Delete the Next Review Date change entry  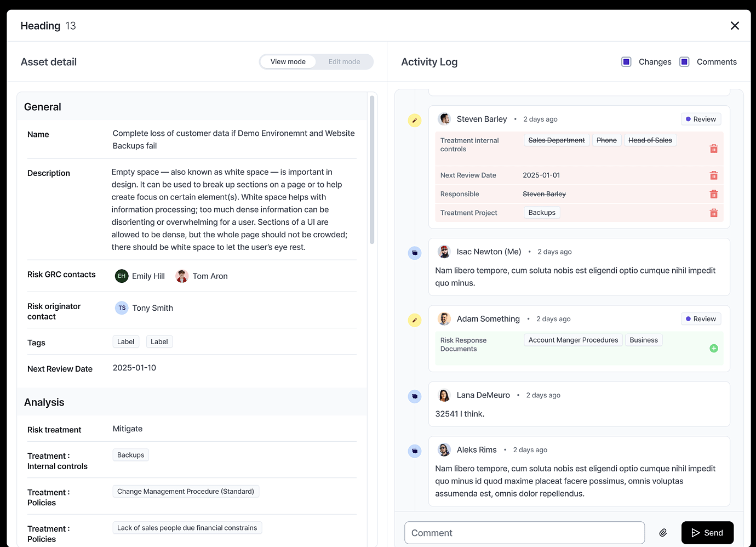714,175
